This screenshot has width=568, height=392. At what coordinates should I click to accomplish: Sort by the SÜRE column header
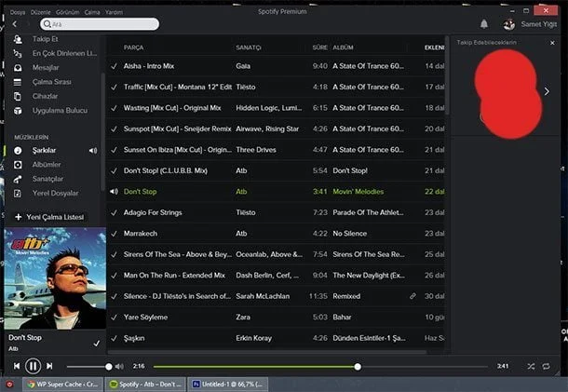pyautogui.click(x=320, y=47)
